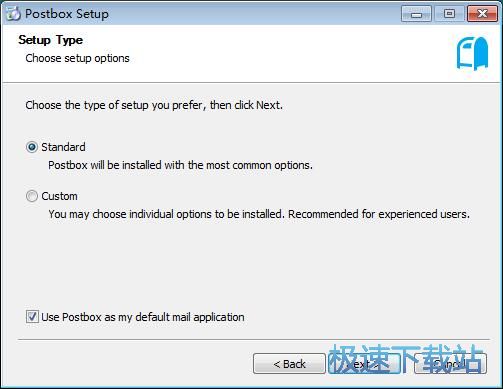
Task: Select the Standard setup radio button
Action: (x=32, y=147)
